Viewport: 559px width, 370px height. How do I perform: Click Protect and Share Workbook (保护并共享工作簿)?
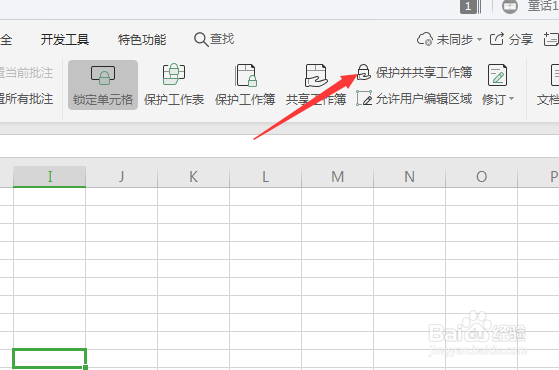click(x=415, y=73)
